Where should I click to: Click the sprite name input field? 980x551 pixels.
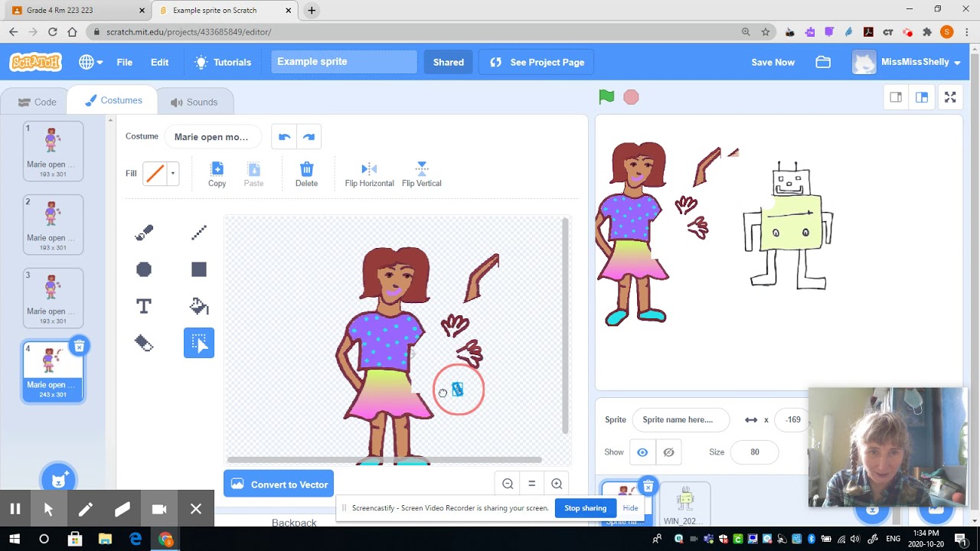pyautogui.click(x=680, y=419)
